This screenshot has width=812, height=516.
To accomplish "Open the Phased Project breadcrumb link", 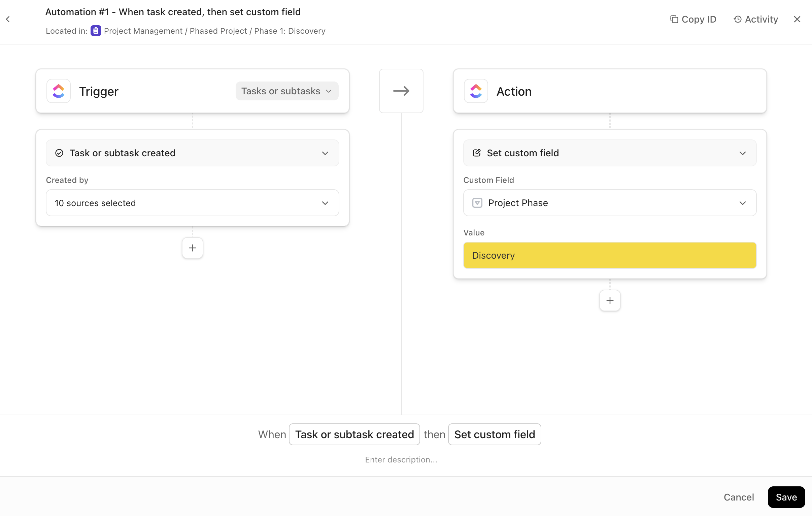I will (218, 31).
